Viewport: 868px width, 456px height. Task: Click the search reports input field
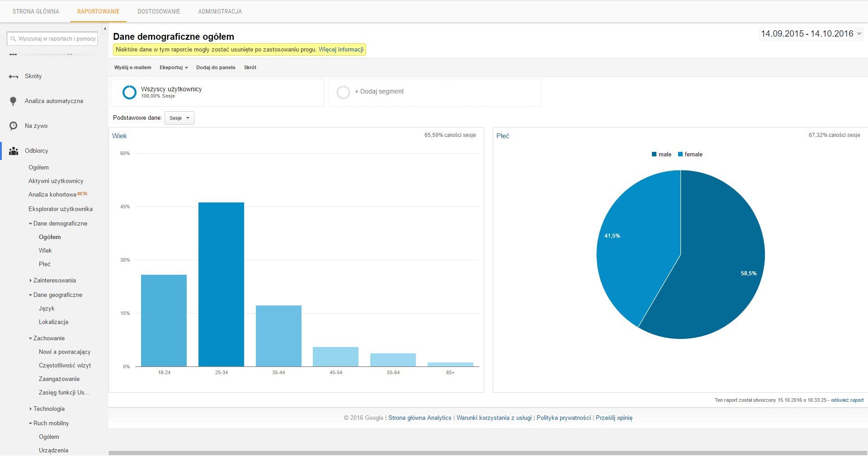pos(52,39)
